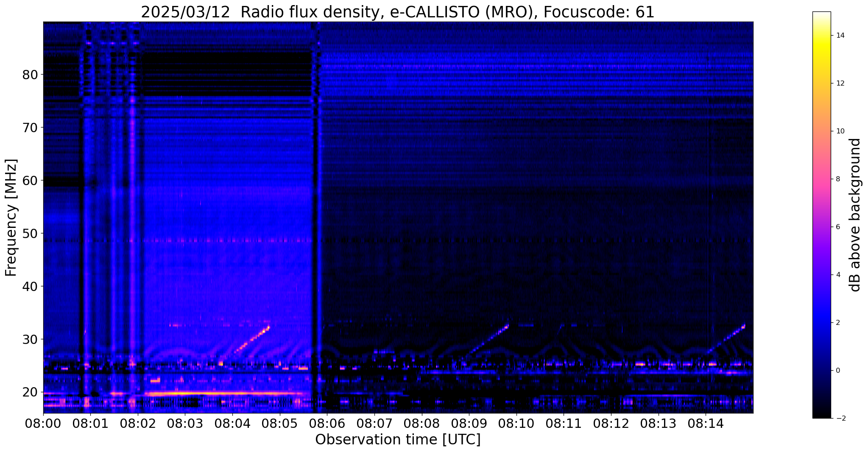Click the 08:00 time tick label
The image size is (868, 452).
pos(43,423)
